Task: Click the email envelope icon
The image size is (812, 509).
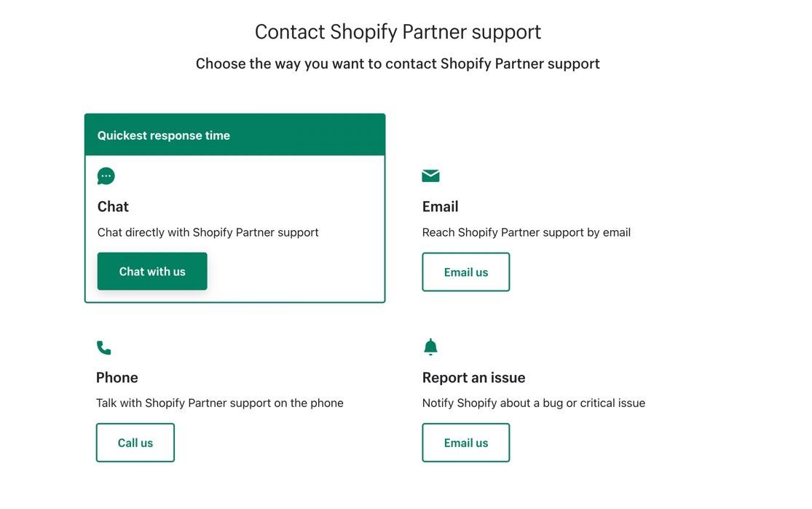Action: click(x=430, y=175)
